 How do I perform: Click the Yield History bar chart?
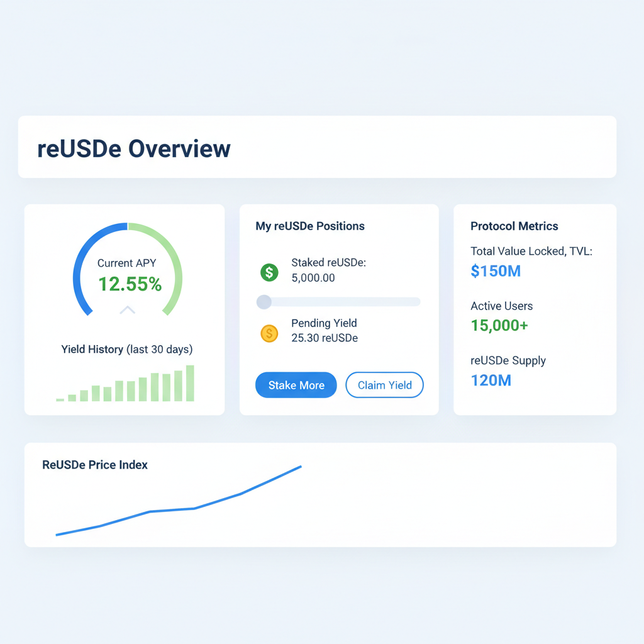126,384
